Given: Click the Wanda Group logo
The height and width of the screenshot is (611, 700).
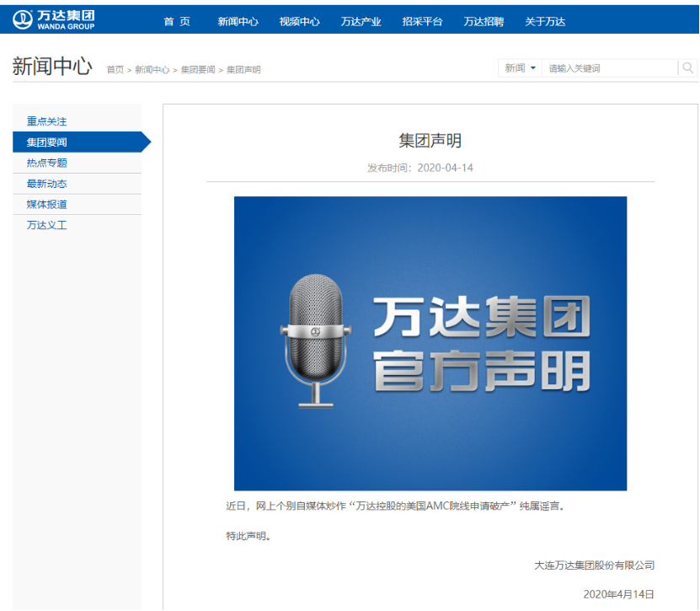Looking at the screenshot, I should 54,19.
